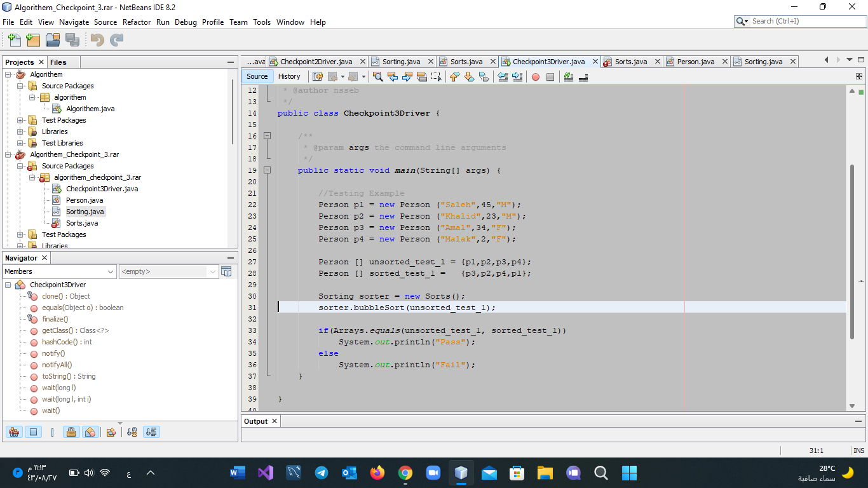Click the Open Project toolbar icon
868x488 pixels.
[x=53, y=40]
